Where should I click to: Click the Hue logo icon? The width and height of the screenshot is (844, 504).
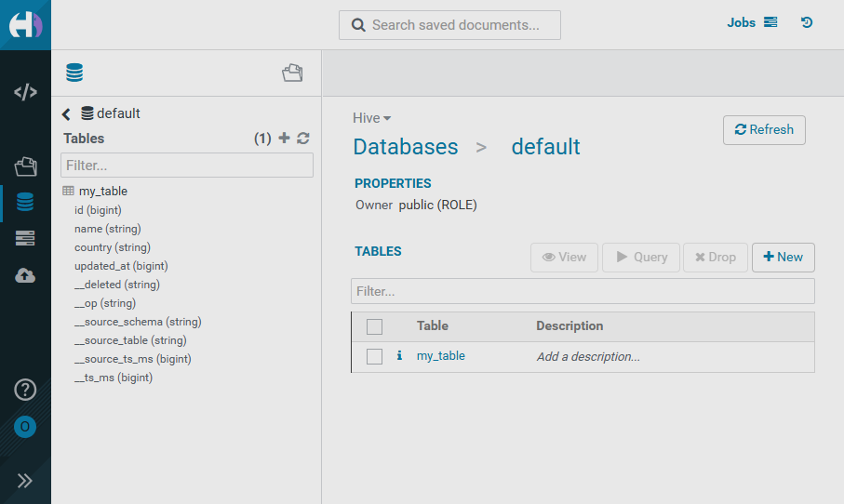pyautogui.click(x=25, y=24)
